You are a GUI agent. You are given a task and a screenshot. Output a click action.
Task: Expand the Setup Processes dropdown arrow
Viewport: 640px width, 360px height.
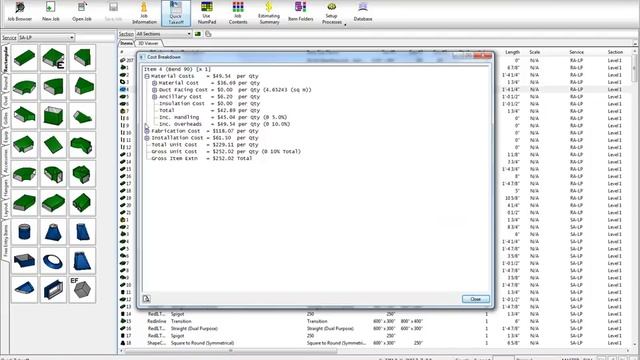(x=345, y=25)
